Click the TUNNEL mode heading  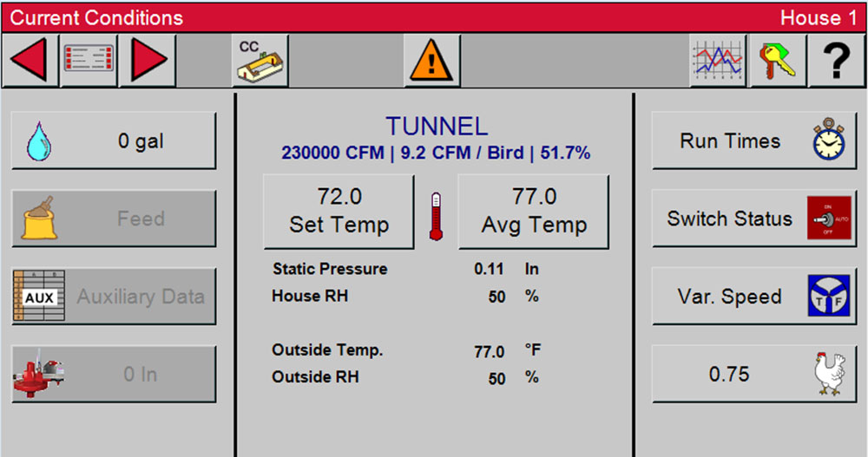pos(437,127)
